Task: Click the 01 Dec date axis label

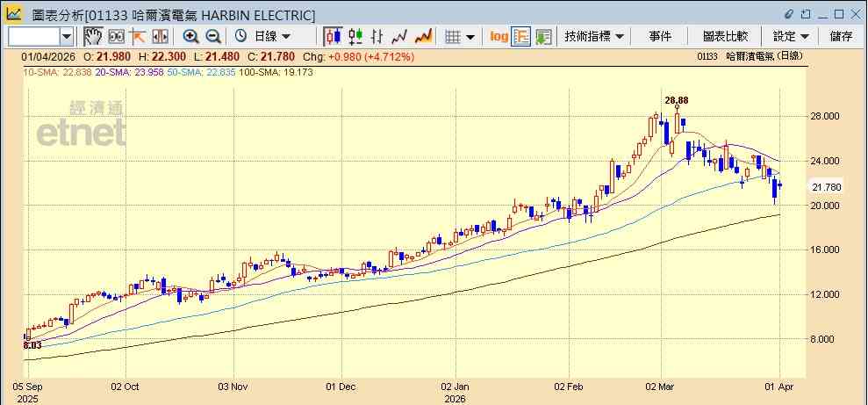Action: [341, 387]
